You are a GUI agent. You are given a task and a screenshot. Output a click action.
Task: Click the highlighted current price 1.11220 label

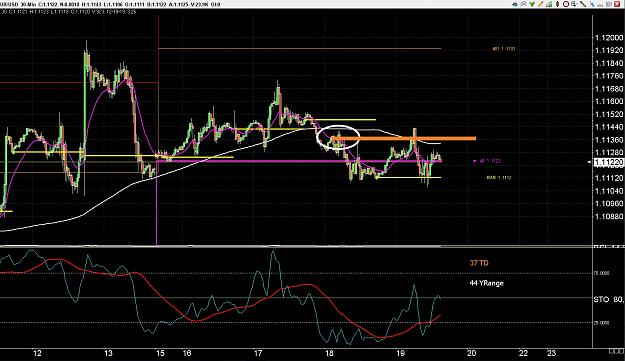608,162
